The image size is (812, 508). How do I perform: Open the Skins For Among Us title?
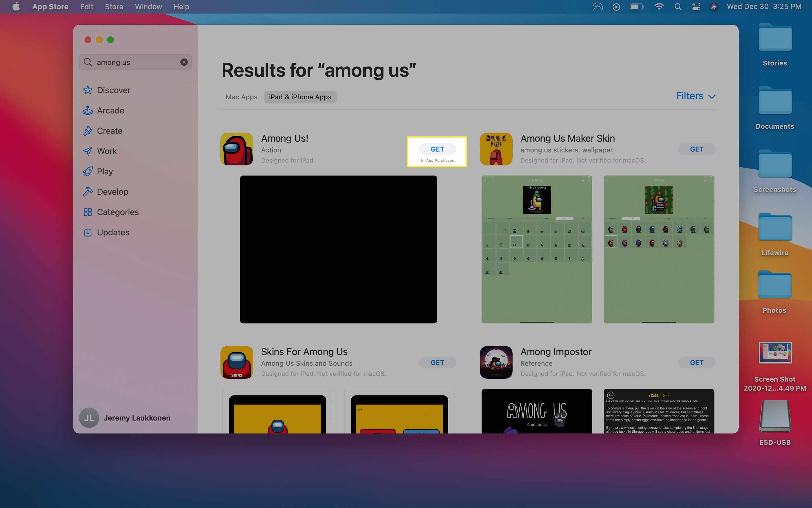pos(304,351)
